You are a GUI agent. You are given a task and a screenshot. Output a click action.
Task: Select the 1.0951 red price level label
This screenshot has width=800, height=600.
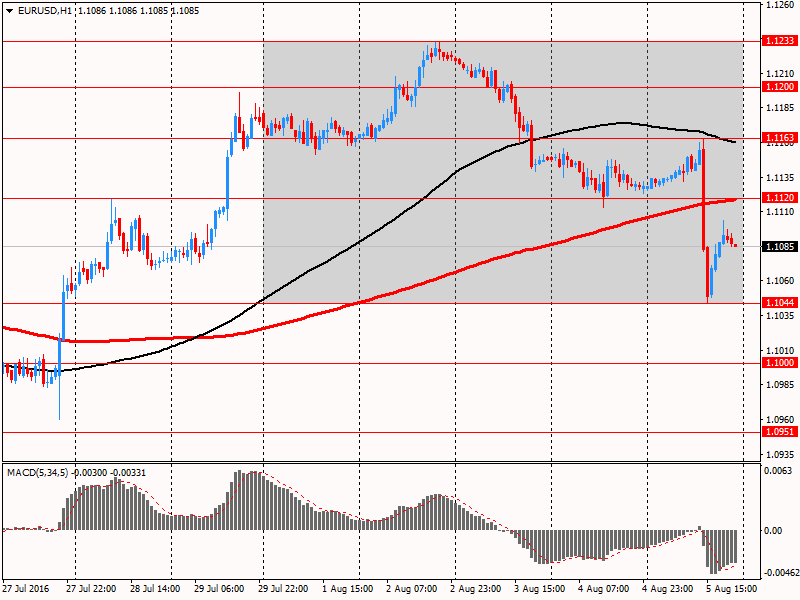780,432
